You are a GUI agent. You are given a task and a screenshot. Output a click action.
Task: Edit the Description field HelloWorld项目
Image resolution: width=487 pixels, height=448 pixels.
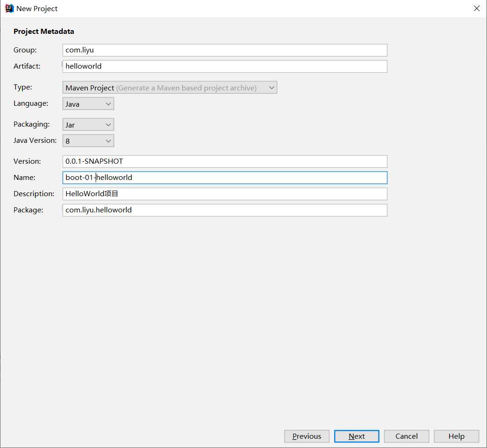click(225, 194)
